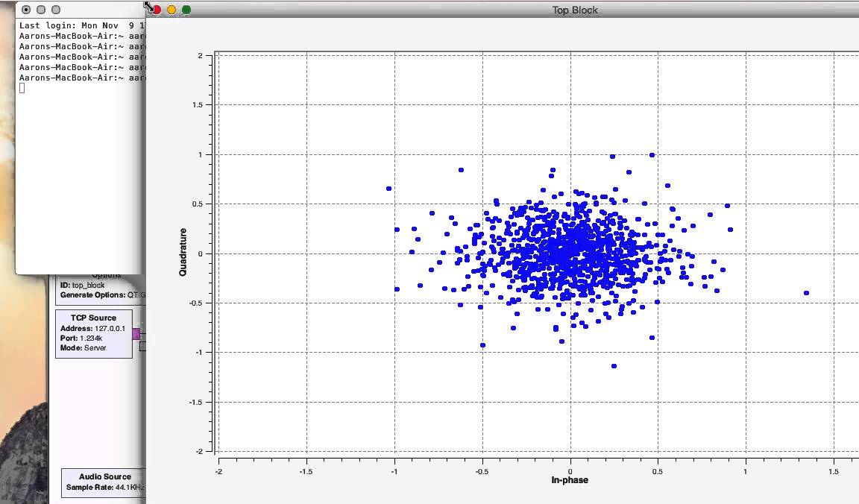Screen dimensions: 859x504
Task: Click the outlier data point near in-phase 1.35
Action: [806, 293]
